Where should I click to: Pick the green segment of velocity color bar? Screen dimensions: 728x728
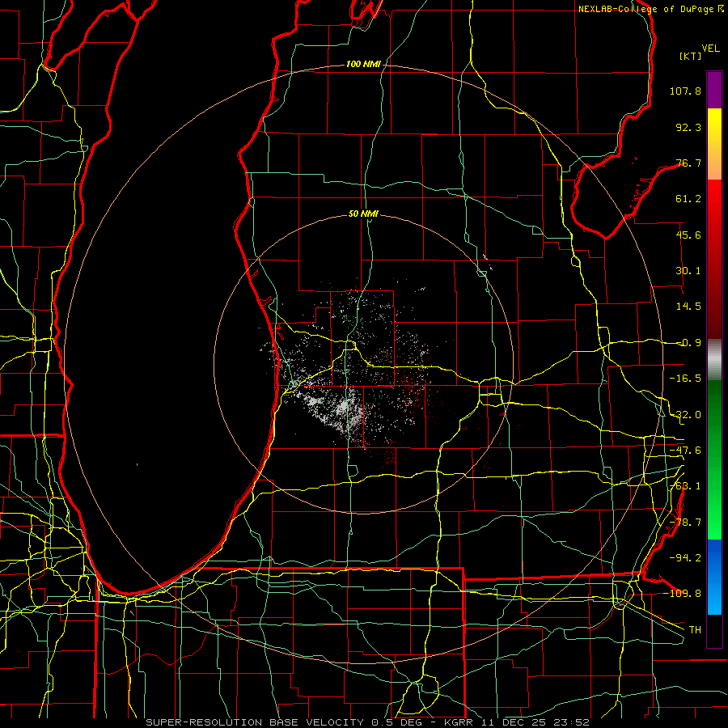pos(714,459)
